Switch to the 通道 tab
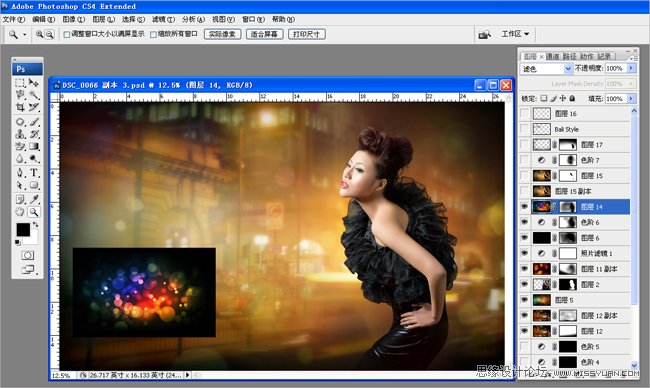Image resolution: width=650 pixels, height=388 pixels. pyautogui.click(x=553, y=56)
